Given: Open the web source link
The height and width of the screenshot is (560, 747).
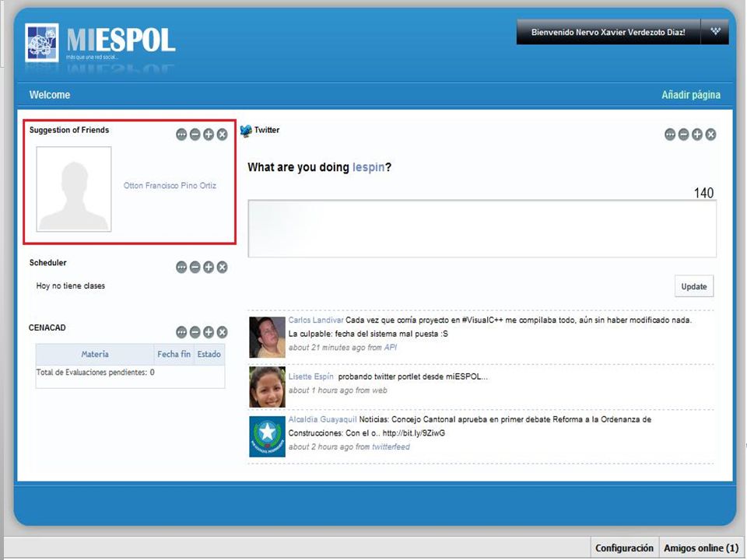Looking at the screenshot, I should (x=380, y=390).
